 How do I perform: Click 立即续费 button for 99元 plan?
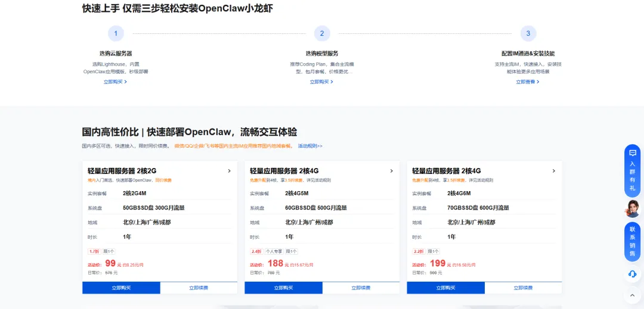[x=199, y=288]
